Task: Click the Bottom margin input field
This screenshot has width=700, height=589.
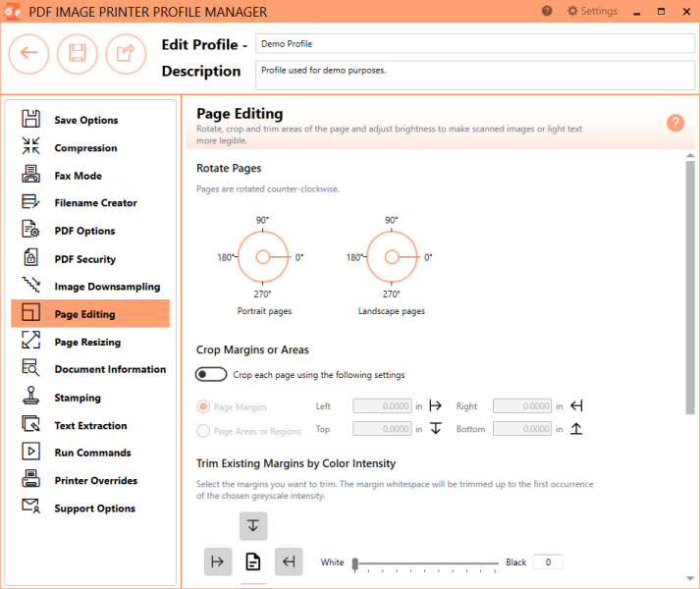Action: tap(522, 429)
